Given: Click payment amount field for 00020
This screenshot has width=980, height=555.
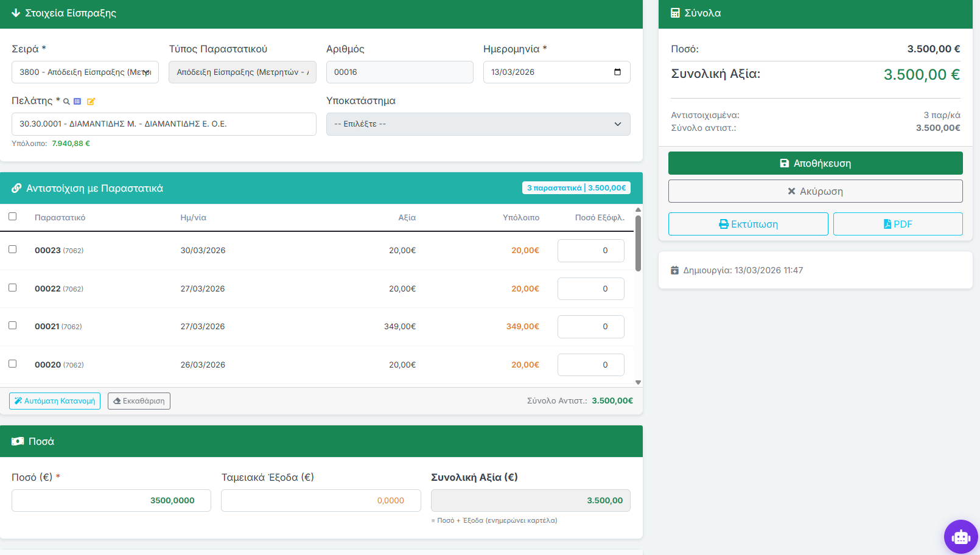Looking at the screenshot, I should (x=591, y=365).
